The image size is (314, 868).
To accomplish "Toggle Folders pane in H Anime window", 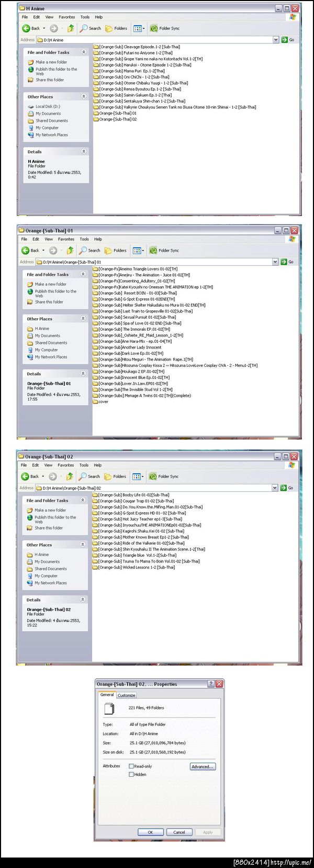I will tap(116, 28).
